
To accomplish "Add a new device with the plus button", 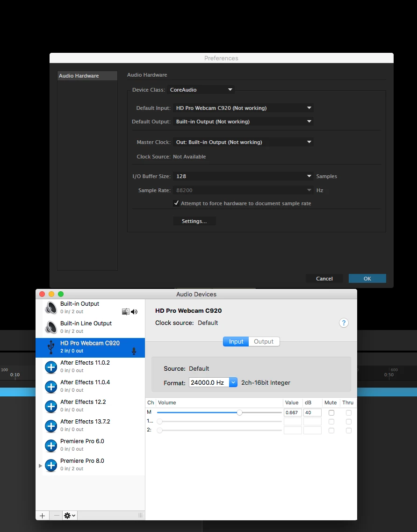I will tap(43, 515).
